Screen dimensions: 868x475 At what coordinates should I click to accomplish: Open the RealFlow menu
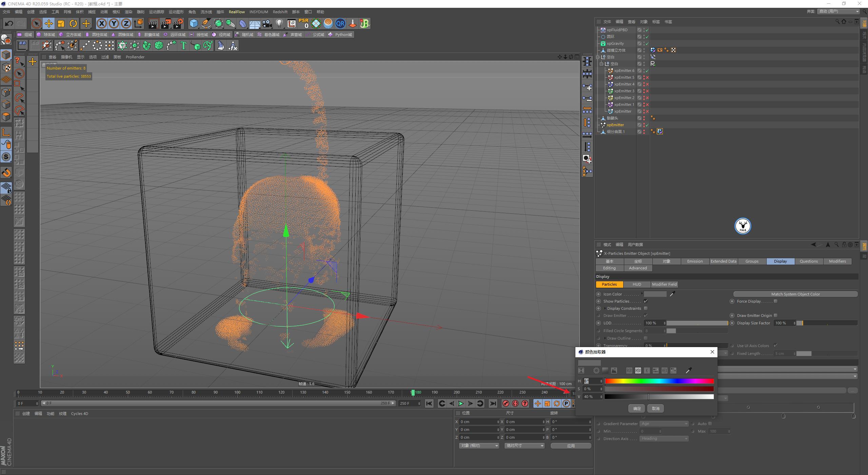[x=237, y=12]
